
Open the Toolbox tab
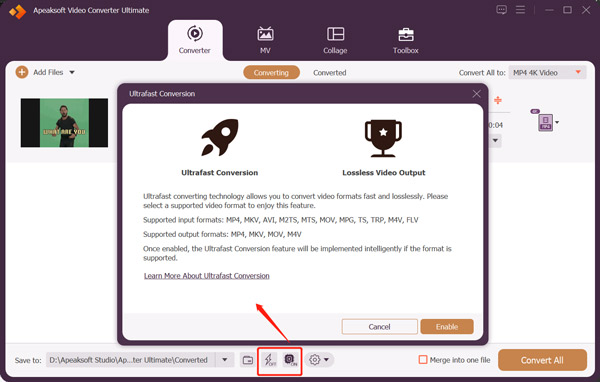(406, 40)
